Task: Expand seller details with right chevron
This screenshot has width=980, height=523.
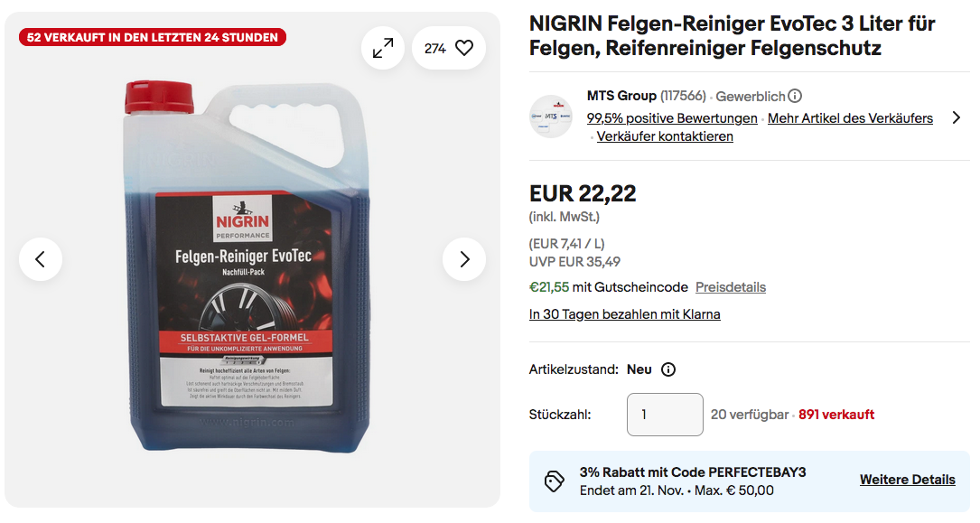Action: (956, 117)
